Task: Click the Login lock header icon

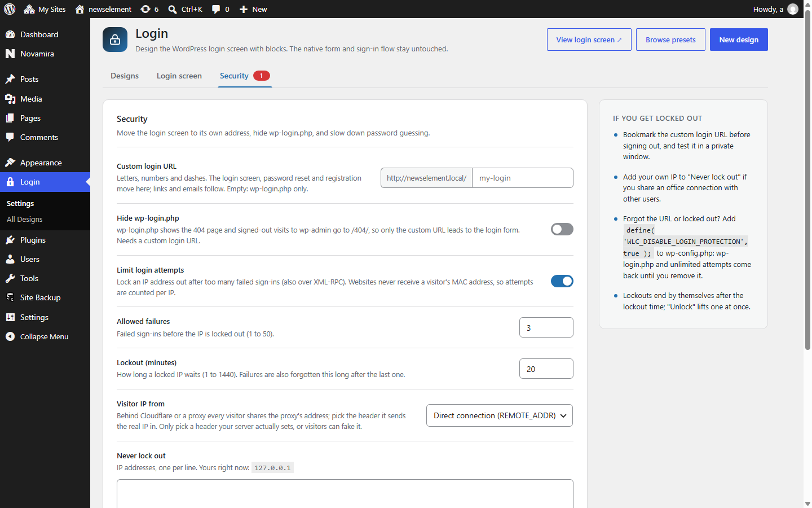Action: pyautogui.click(x=115, y=40)
